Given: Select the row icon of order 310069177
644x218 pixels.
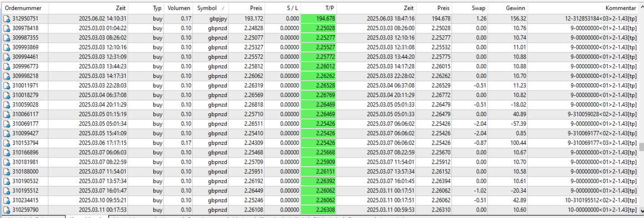Looking at the screenshot, I should tap(6, 124).
